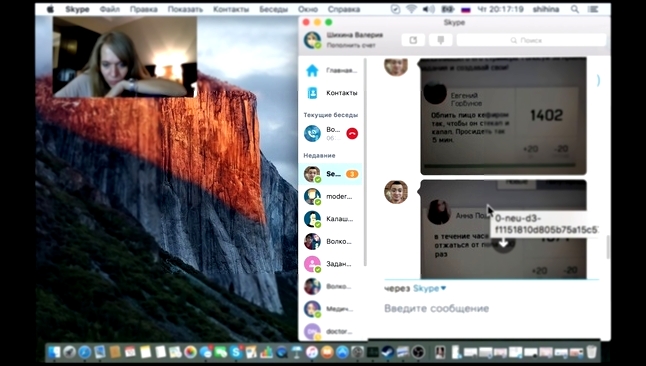
Task: Open Spotlight search in the menu bar
Action: pos(575,9)
